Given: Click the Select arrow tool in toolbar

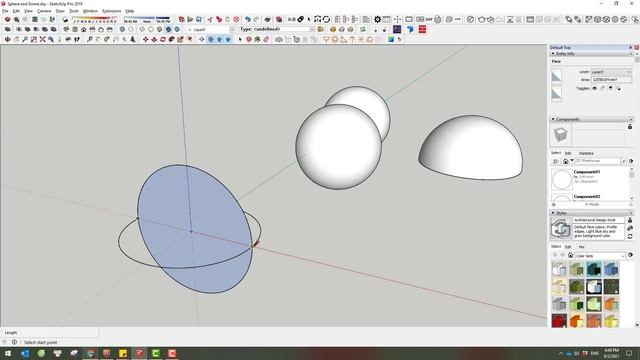Looking at the screenshot, I should tap(240, 39).
